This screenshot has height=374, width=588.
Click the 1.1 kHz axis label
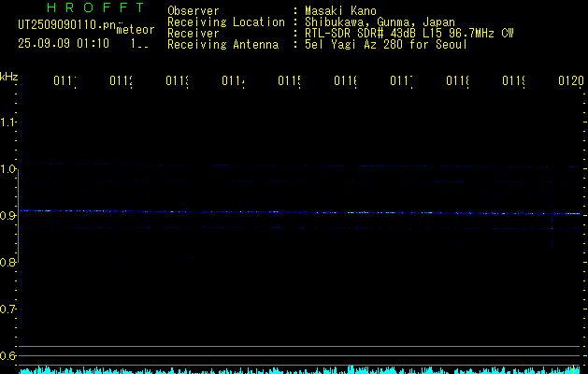point(7,122)
